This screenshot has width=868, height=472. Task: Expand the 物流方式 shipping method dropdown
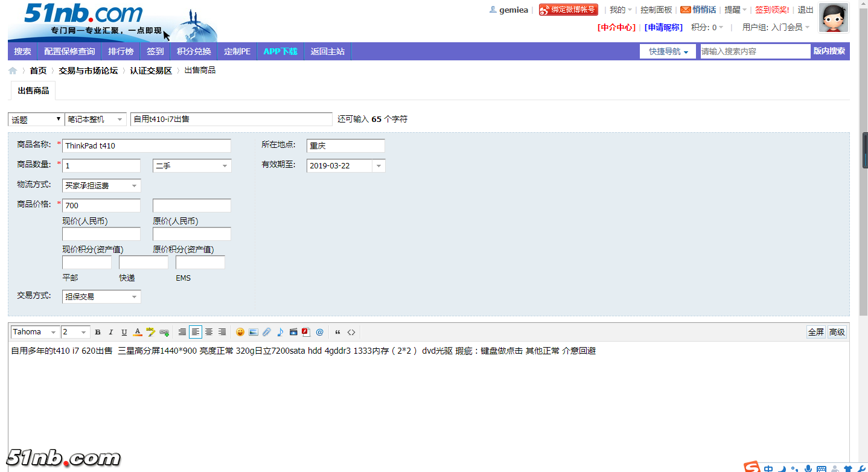coord(101,185)
